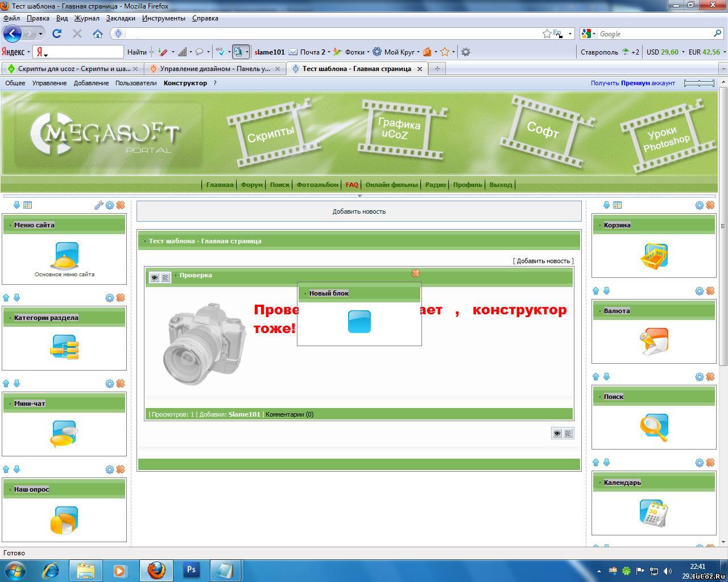Open the Онлайн фильмы navigation link
The height and width of the screenshot is (582, 728).
(392, 185)
